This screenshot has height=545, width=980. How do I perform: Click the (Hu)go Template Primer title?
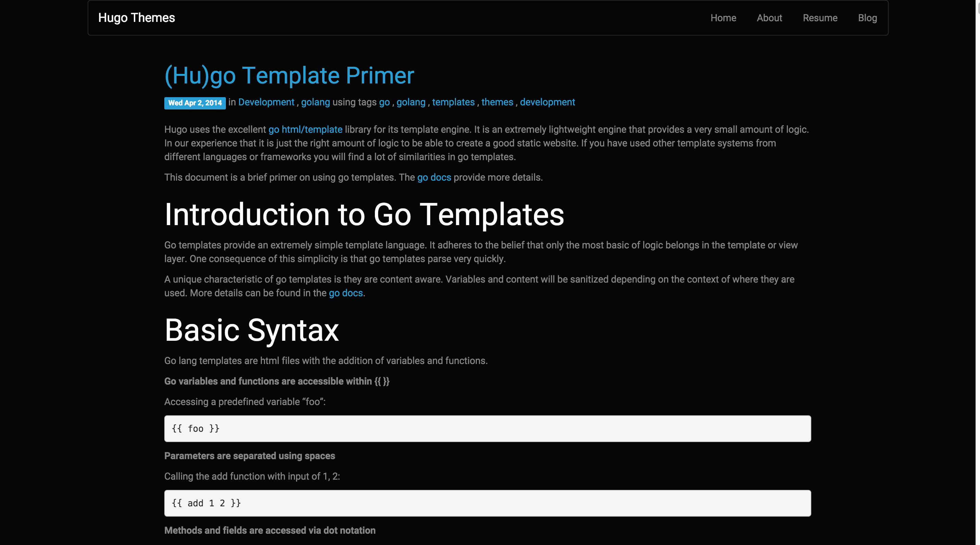click(x=289, y=75)
